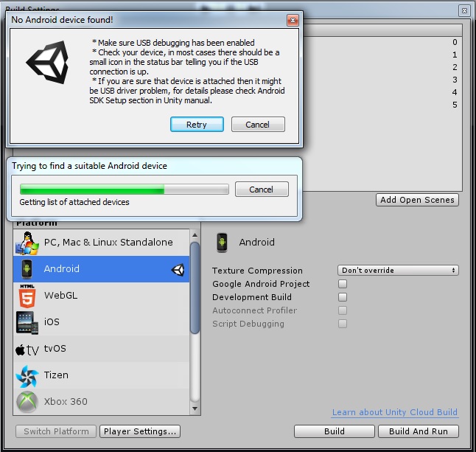Click the Linux penguin standalone platform icon
The height and width of the screenshot is (452, 476).
[x=27, y=243]
